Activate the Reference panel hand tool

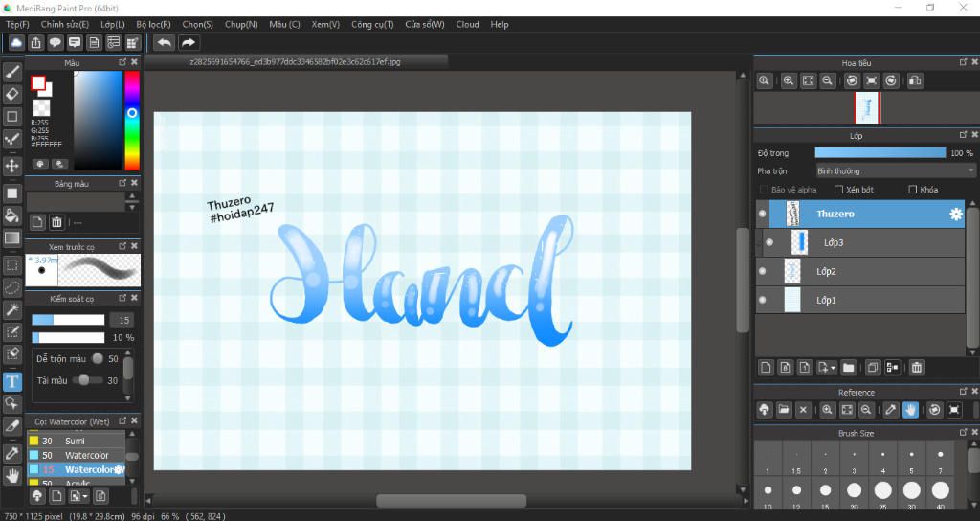point(910,410)
